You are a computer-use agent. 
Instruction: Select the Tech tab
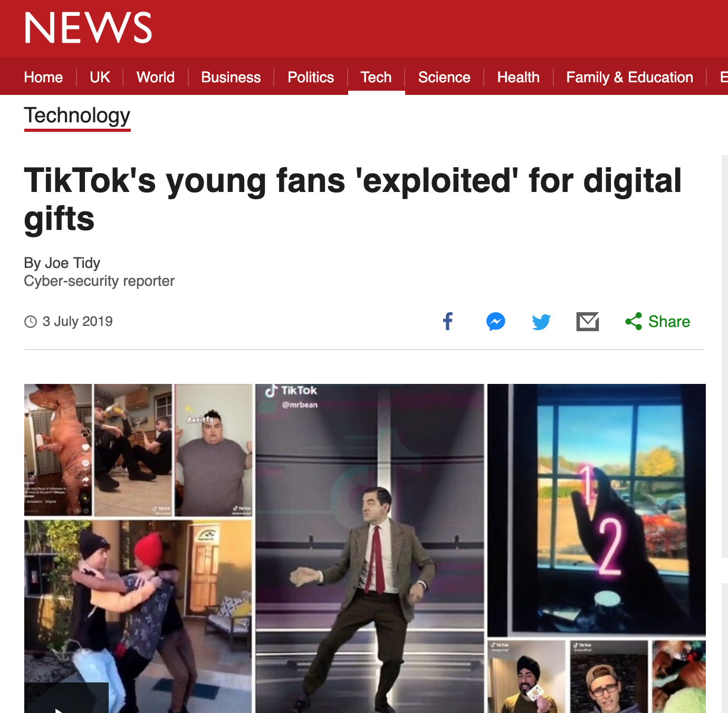pyautogui.click(x=376, y=77)
